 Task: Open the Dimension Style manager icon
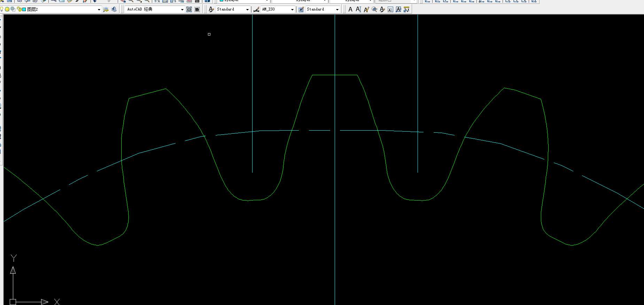(256, 9)
